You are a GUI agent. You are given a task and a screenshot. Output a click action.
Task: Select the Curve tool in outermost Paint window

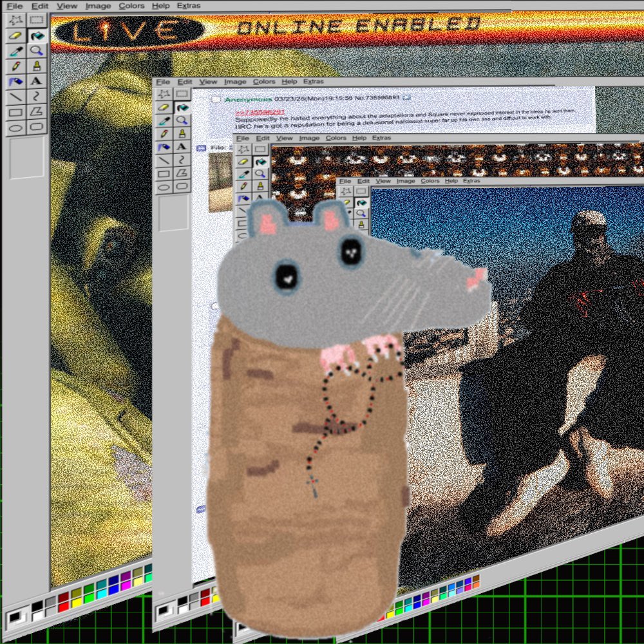37,97
